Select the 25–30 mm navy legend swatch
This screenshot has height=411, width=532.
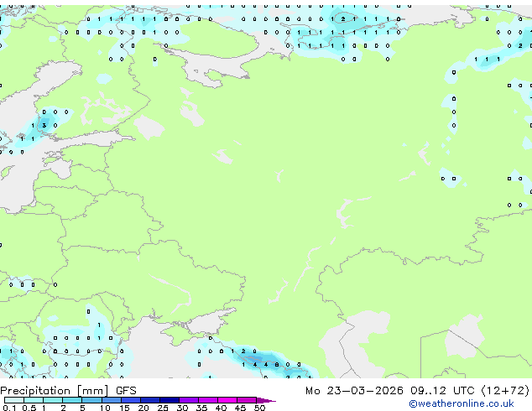[x=170, y=400]
